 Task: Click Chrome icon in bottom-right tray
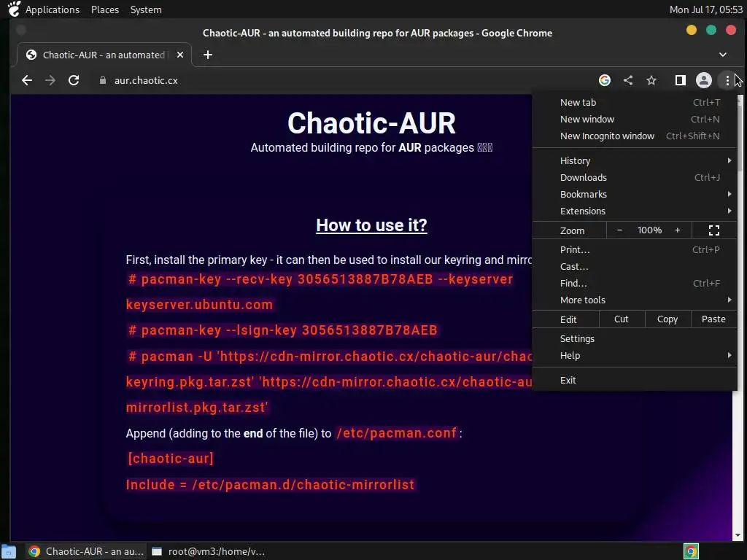click(691, 551)
